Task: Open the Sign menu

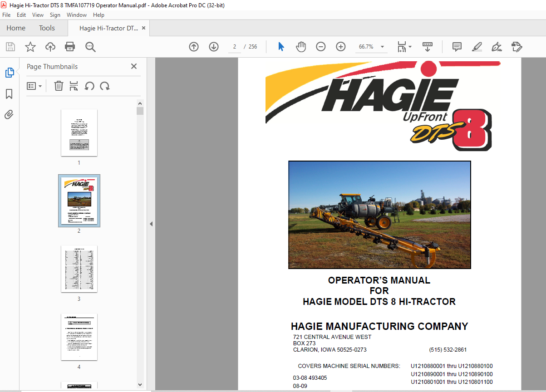Action: 55,15
